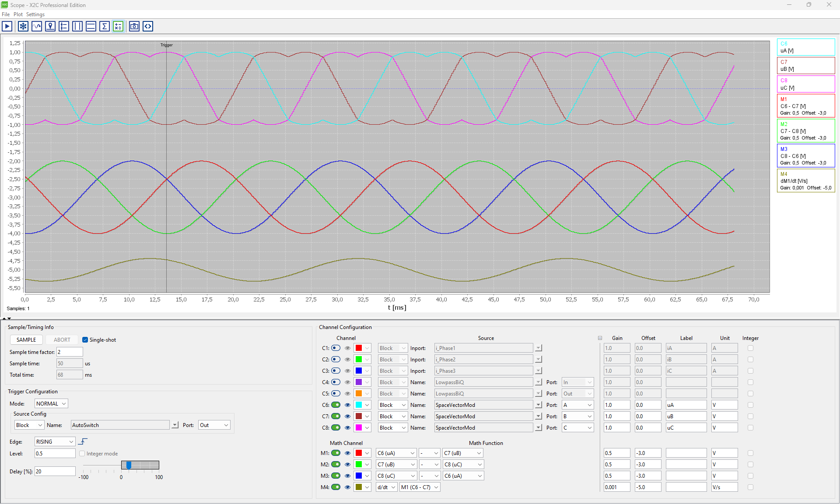
Task: Click the waveform curve toolbar icon
Action: click(37, 26)
